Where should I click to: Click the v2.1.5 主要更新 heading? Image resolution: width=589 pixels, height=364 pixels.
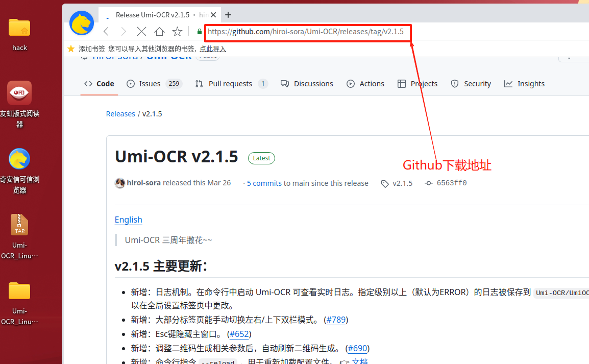(161, 266)
